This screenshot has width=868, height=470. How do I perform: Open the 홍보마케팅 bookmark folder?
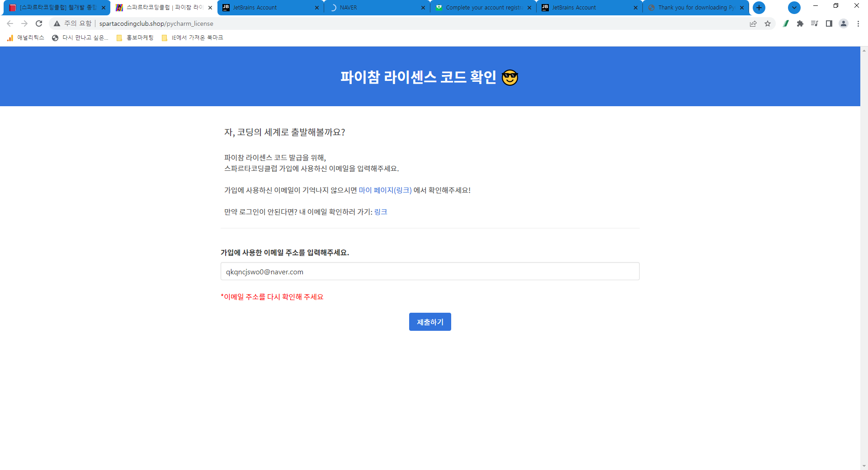135,38
